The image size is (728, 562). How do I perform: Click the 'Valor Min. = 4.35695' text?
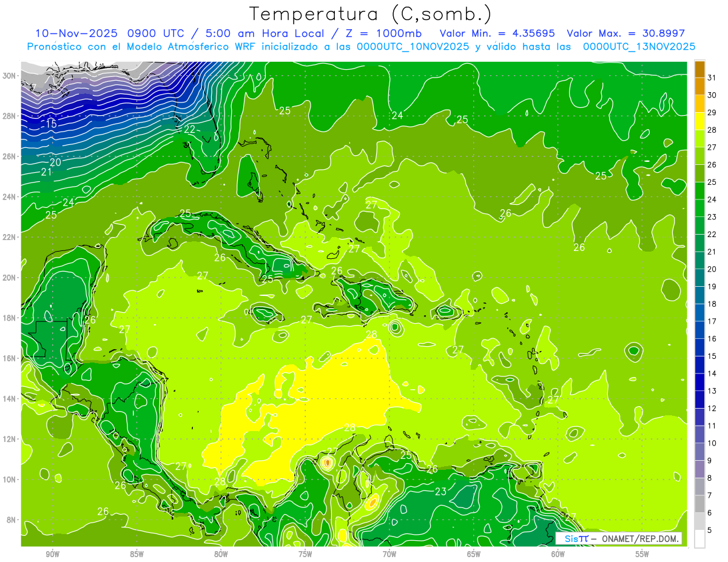point(498,33)
